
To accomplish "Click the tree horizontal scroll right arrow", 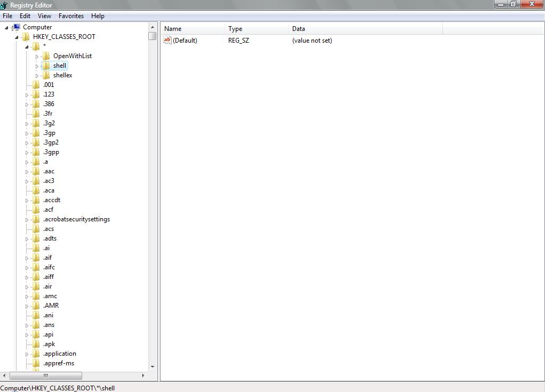I will pos(143,375).
